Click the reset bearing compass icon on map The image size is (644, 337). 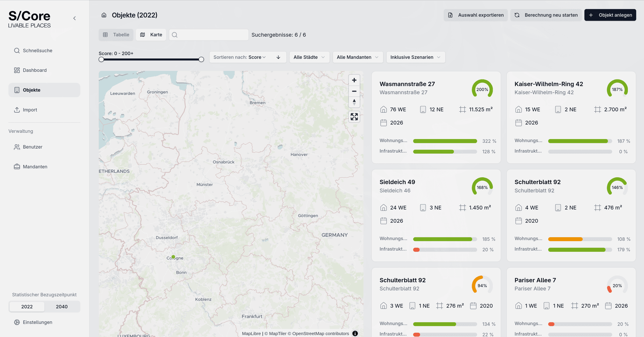tap(354, 102)
